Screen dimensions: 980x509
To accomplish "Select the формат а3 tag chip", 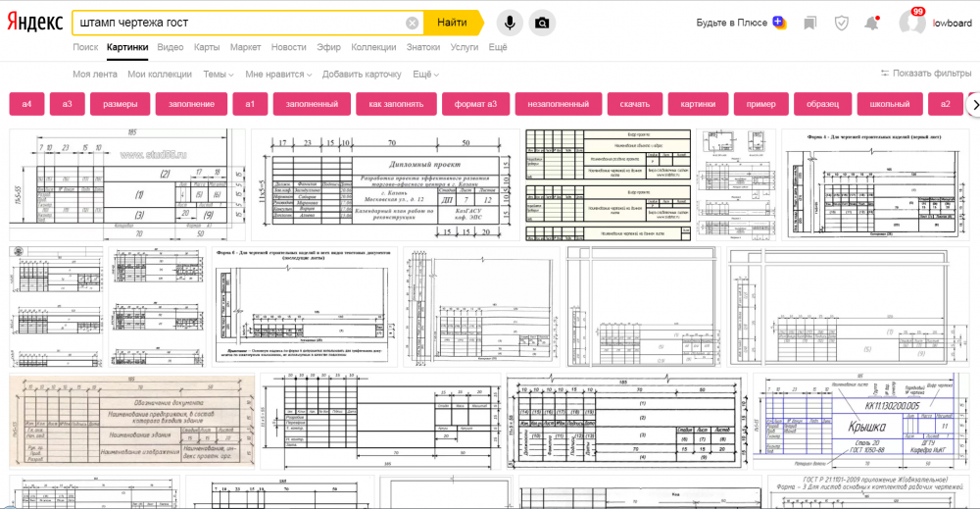I will tap(475, 104).
